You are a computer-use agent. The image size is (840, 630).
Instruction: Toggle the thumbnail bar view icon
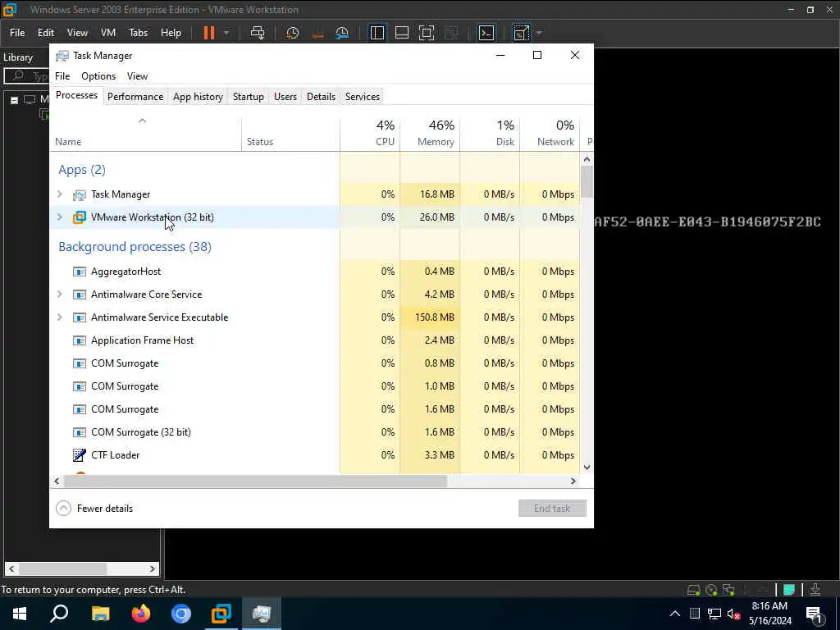[x=402, y=33]
